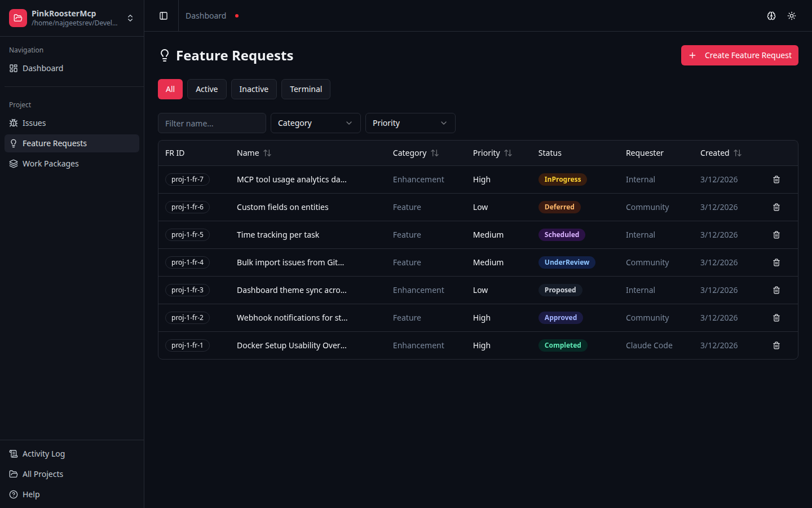Sort by Created column arrows
Image resolution: width=812 pixels, height=508 pixels.
click(738, 153)
